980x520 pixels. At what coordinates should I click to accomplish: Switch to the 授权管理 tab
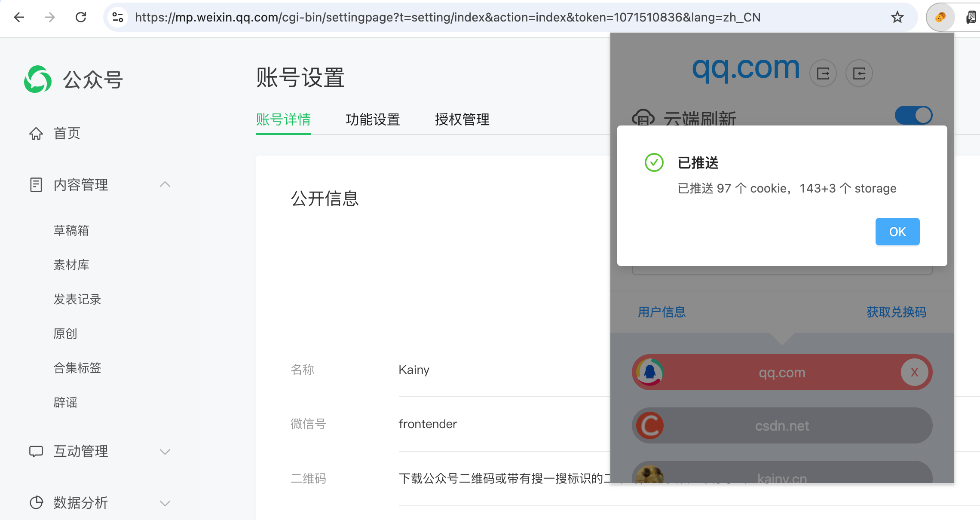pyautogui.click(x=462, y=120)
